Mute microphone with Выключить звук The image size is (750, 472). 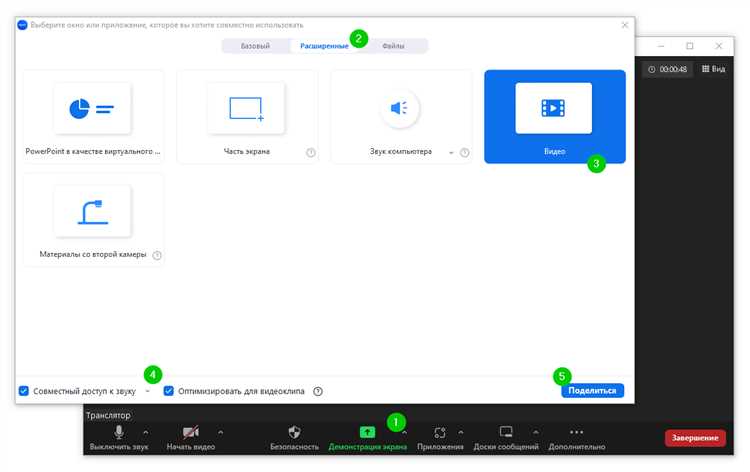coord(119,438)
